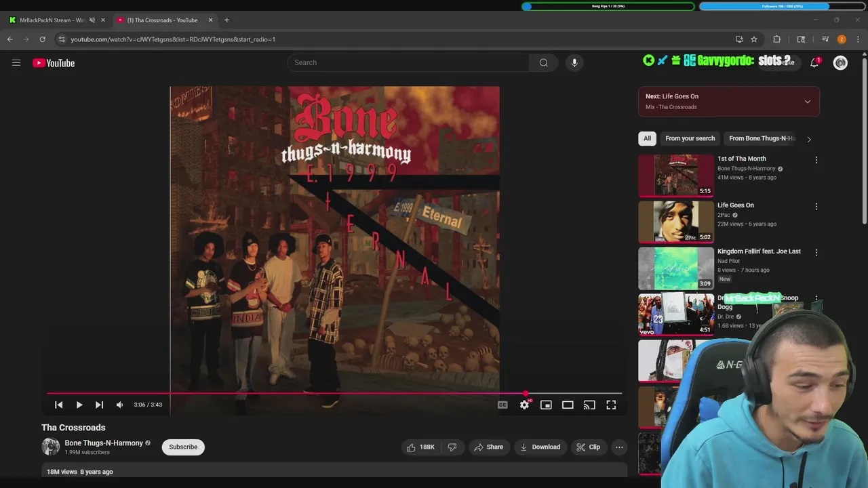Close Tha Crossroads YouTube tab
The width and height of the screenshot is (868, 488).
pyautogui.click(x=210, y=20)
